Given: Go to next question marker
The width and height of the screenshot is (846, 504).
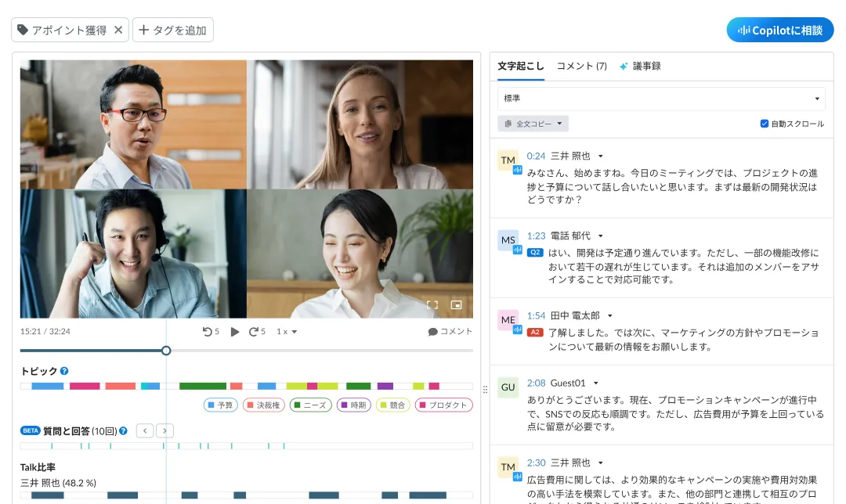Looking at the screenshot, I should pos(164,430).
